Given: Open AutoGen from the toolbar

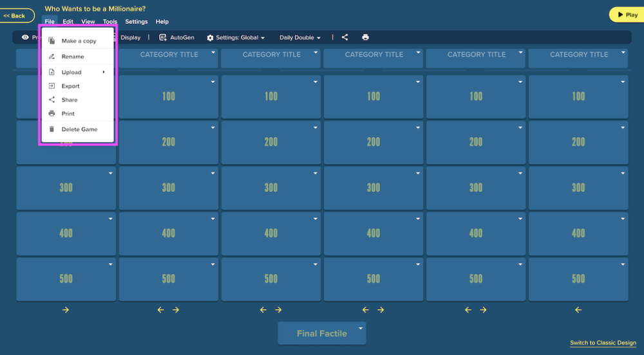Looking at the screenshot, I should point(176,37).
